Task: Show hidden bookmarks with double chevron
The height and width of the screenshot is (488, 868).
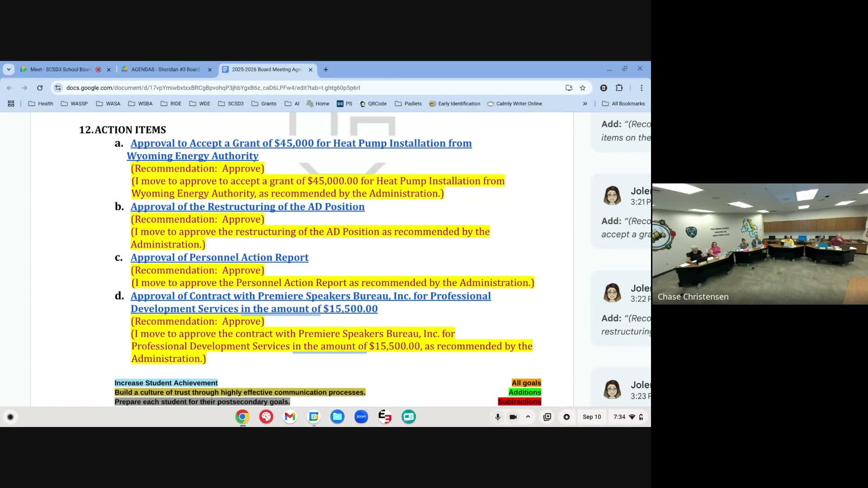Action: click(x=585, y=103)
